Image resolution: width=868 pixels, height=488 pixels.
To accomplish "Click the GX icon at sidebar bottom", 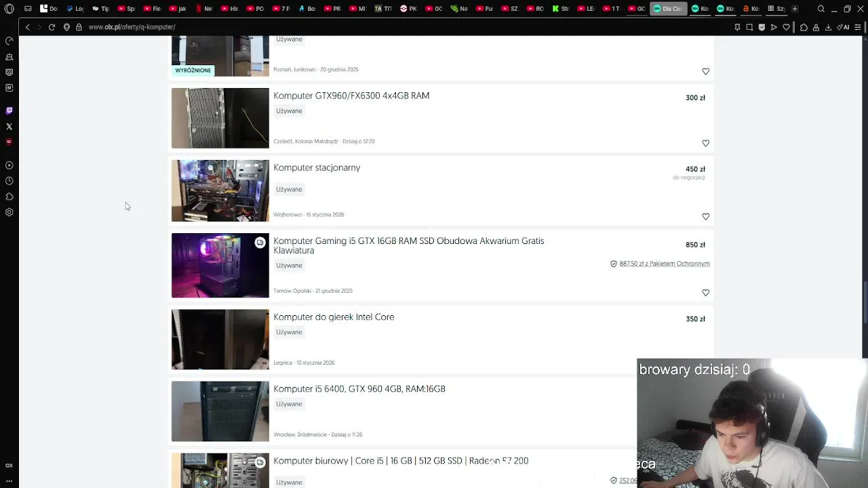I will pos(9,466).
